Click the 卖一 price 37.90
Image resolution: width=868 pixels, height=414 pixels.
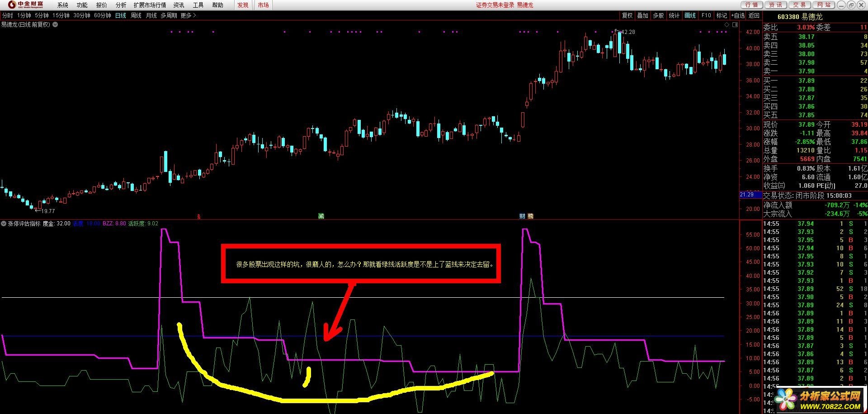click(x=806, y=71)
